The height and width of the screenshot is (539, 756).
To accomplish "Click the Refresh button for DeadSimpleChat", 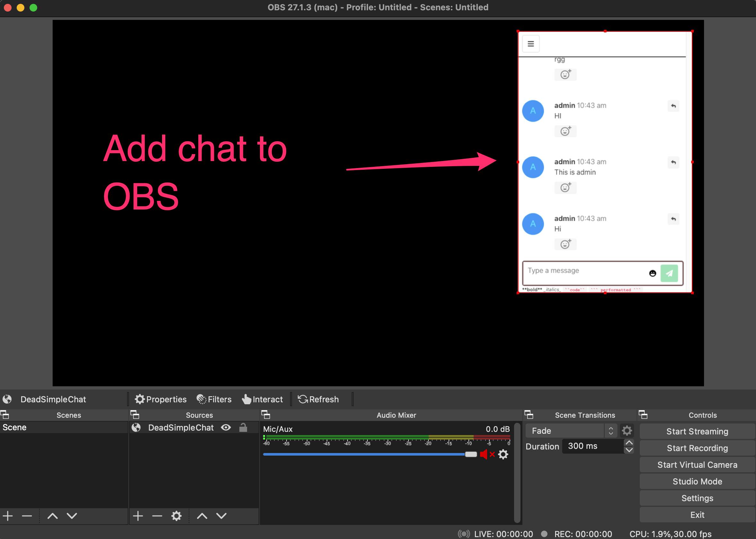I will [x=319, y=399].
